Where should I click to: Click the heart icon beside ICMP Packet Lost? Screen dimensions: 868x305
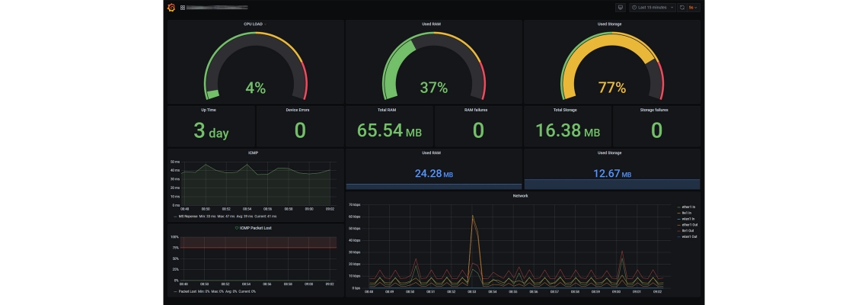click(x=237, y=228)
